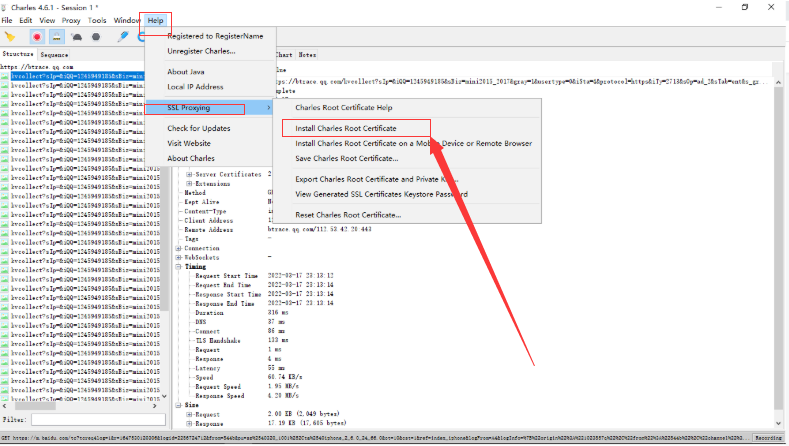The image size is (789, 446).
Task: Click the Help menu in the menu bar
Action: pos(155,21)
